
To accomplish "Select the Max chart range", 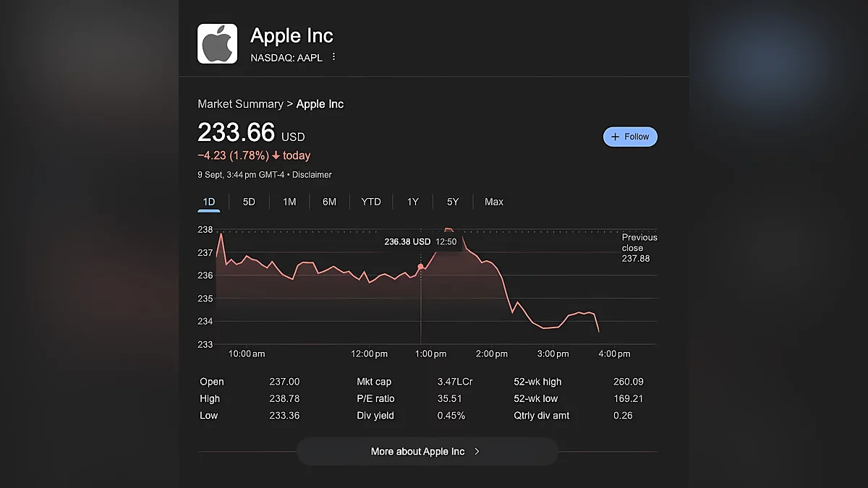I will pos(494,202).
